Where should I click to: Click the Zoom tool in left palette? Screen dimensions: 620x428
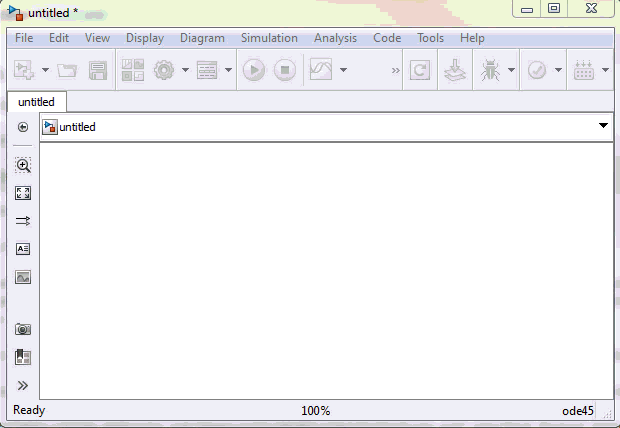coord(23,165)
